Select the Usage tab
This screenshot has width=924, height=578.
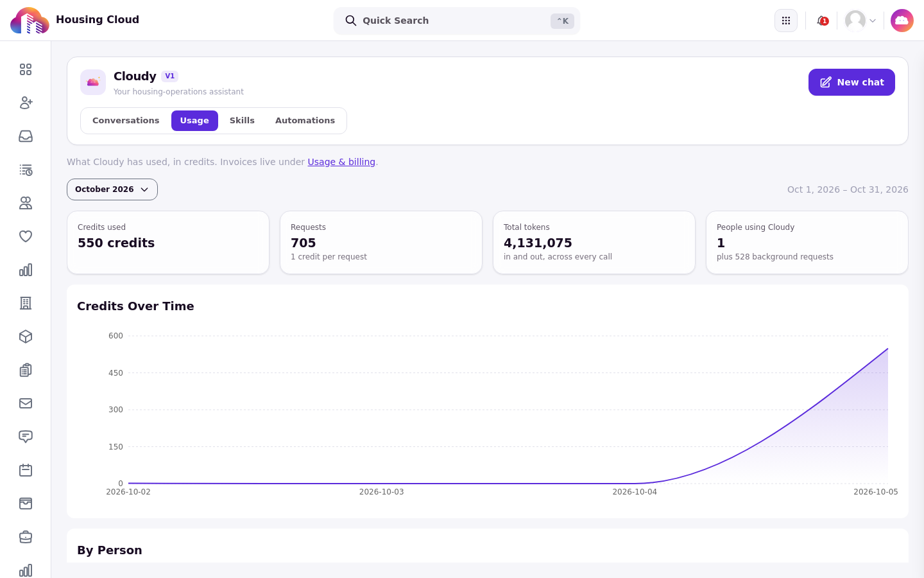point(194,121)
